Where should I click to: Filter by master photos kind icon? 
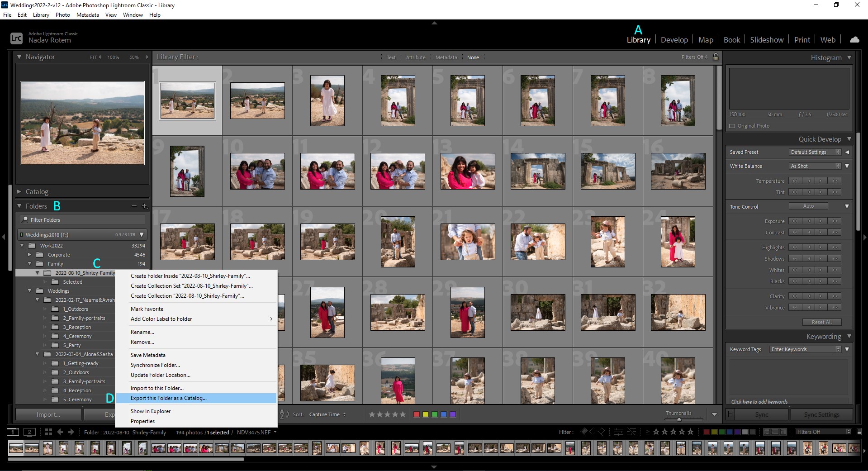pos(767,432)
